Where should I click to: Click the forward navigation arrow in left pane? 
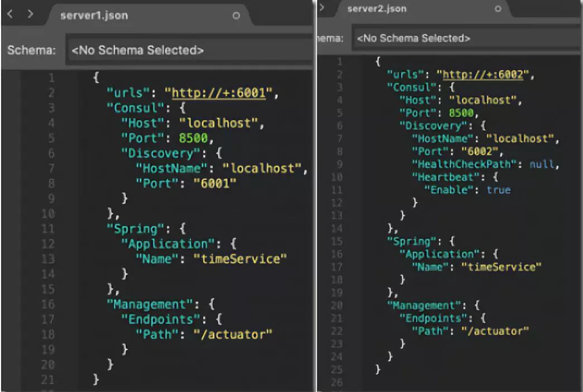(x=30, y=15)
